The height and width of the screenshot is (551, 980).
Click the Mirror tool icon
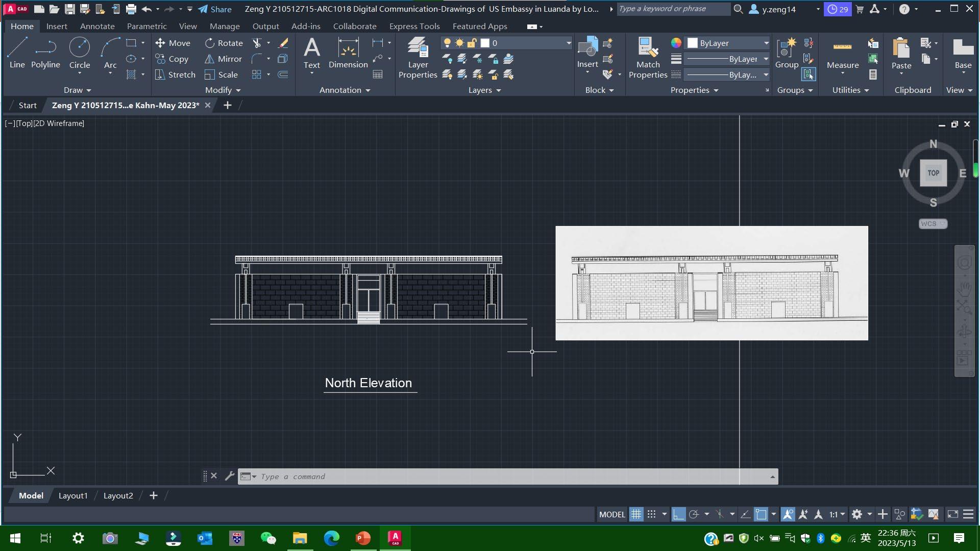(209, 59)
